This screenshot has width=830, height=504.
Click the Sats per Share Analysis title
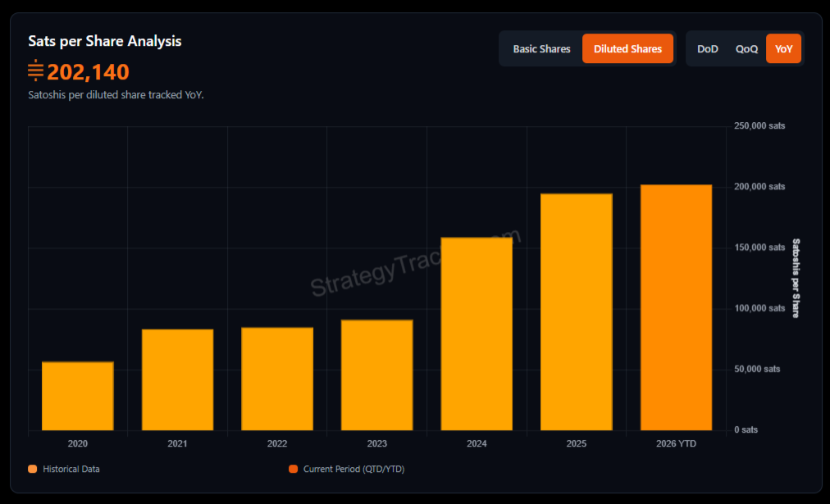tap(105, 41)
